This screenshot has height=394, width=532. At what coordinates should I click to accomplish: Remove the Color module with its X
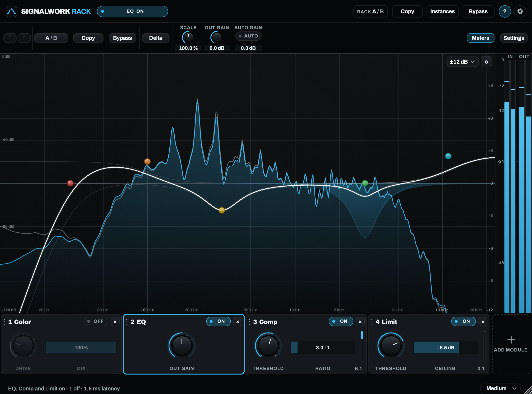coord(115,322)
